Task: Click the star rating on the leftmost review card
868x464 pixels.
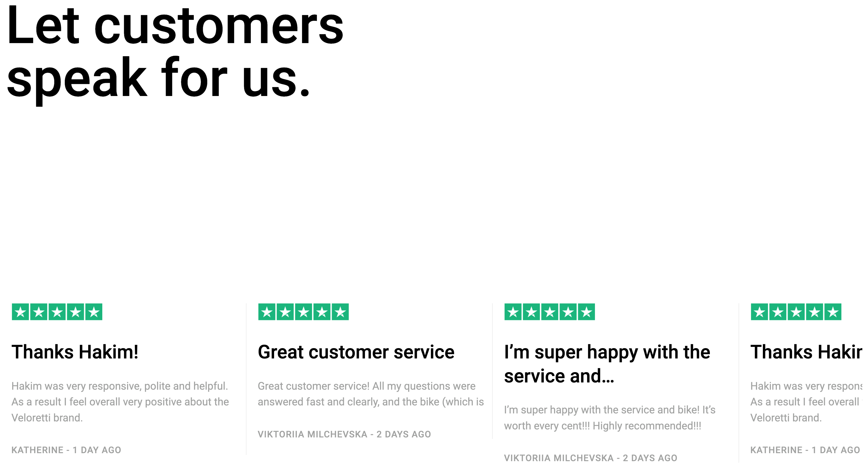Action: (x=57, y=312)
